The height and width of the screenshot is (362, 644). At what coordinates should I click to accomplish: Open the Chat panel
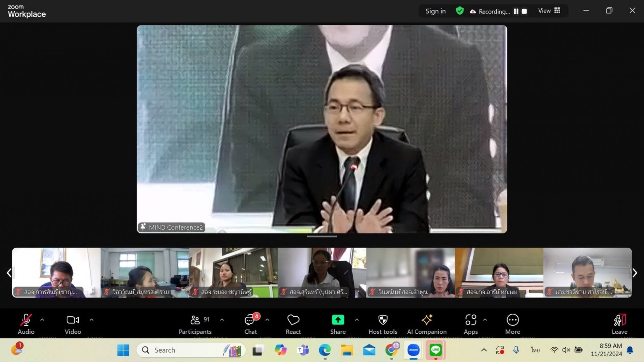(251, 324)
